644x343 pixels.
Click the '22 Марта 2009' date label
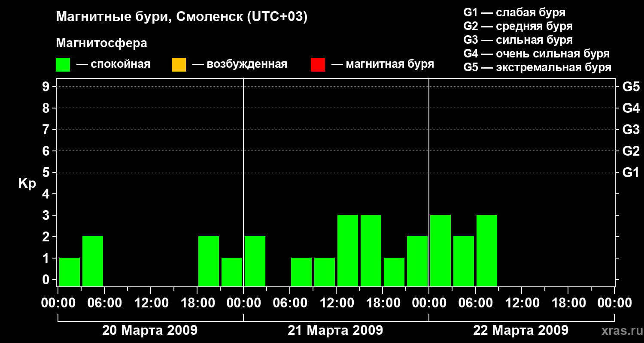[521, 331]
